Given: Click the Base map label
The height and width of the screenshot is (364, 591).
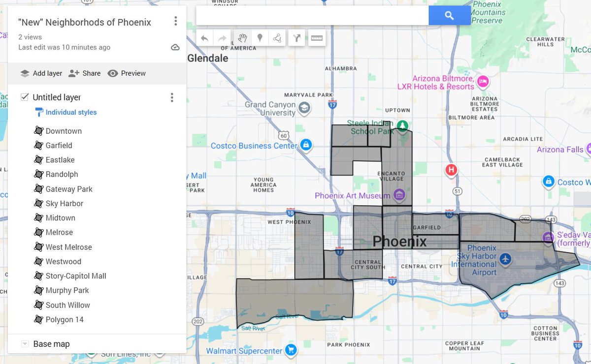Looking at the screenshot, I should coord(51,344).
